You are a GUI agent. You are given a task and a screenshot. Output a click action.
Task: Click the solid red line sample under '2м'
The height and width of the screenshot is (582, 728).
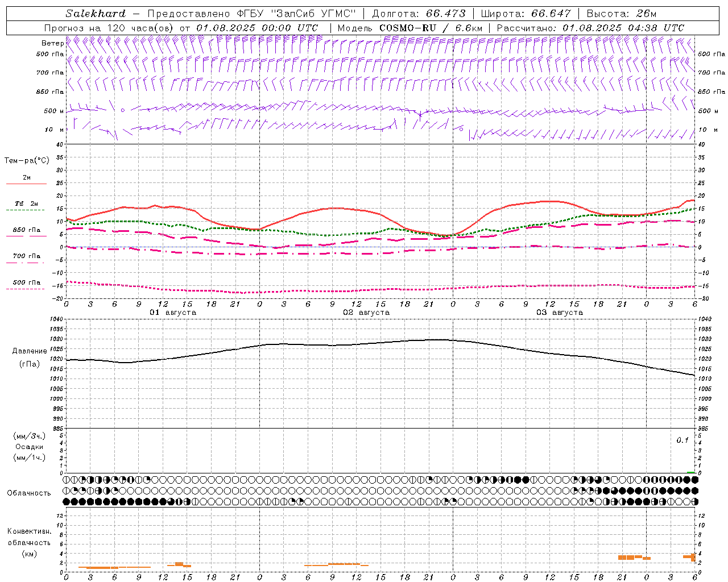(x=26, y=184)
